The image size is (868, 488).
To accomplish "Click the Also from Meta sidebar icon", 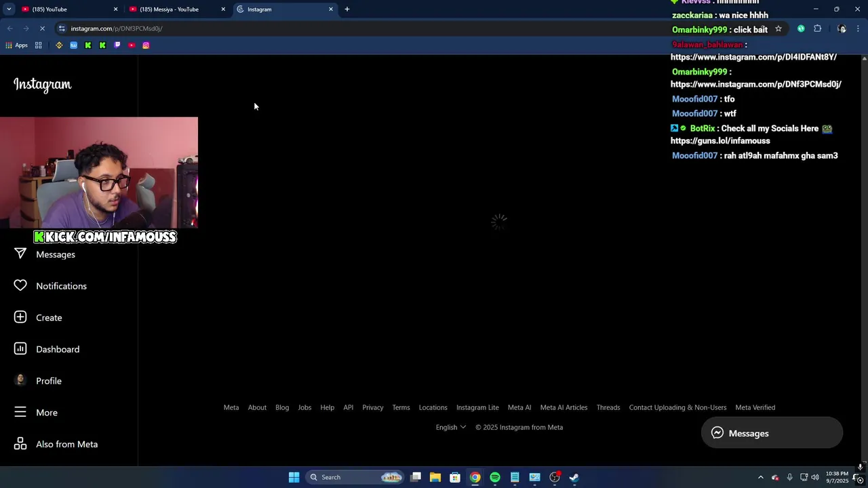I will (x=20, y=444).
